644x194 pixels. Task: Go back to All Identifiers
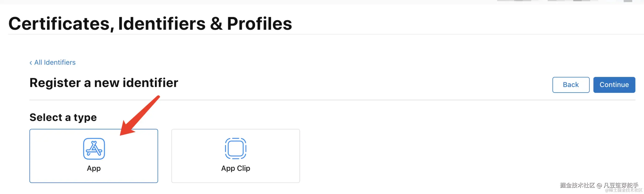[55, 62]
